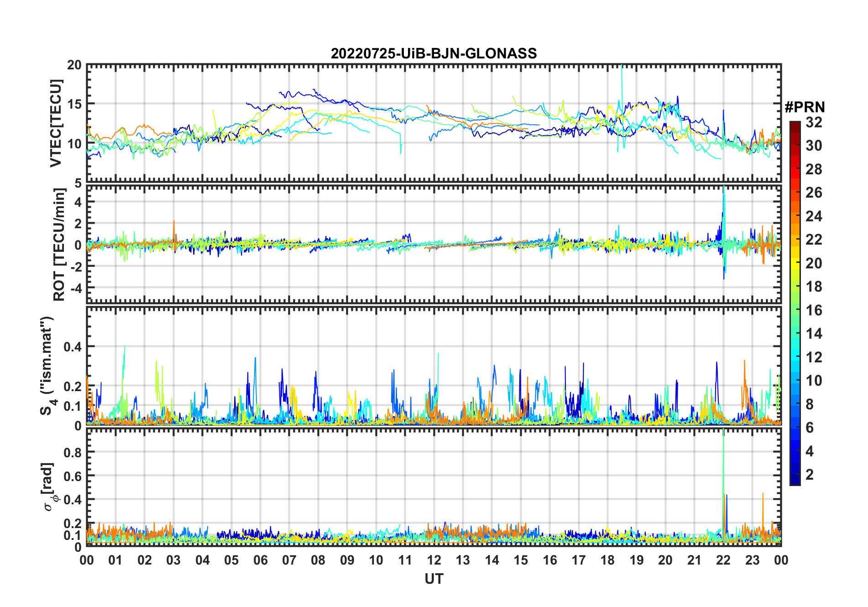Viewport: 868px width, 607px height.
Task: Click the UT axis hour label 21
Action: (x=694, y=560)
